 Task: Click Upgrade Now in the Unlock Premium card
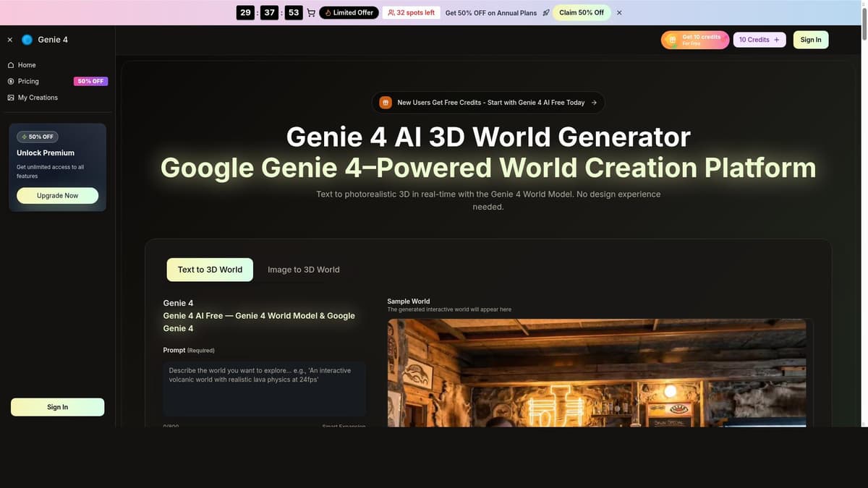57,195
